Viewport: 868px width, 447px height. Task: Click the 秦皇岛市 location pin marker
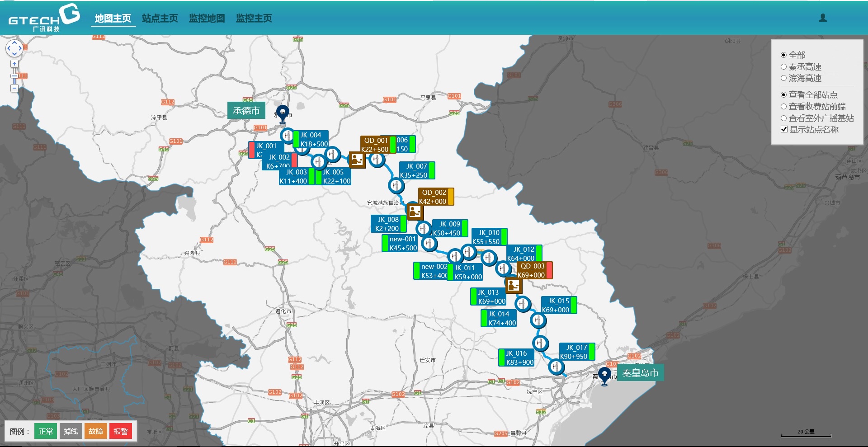tap(604, 375)
